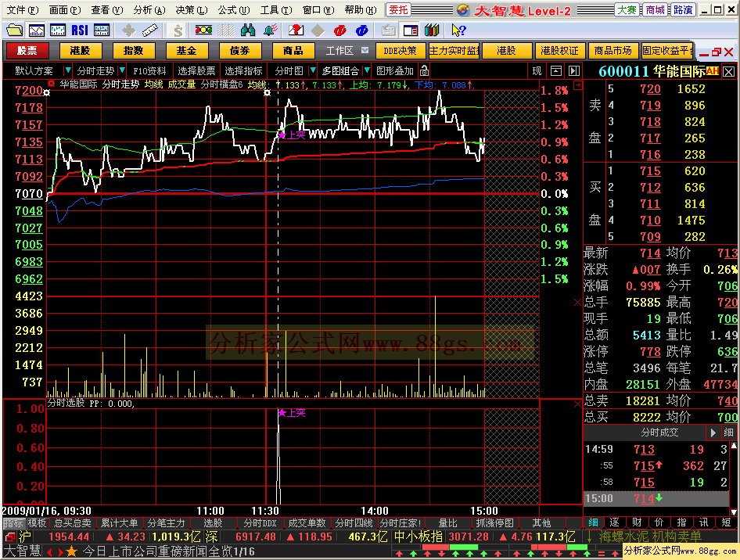Select the trend line chart icon

coord(36,31)
